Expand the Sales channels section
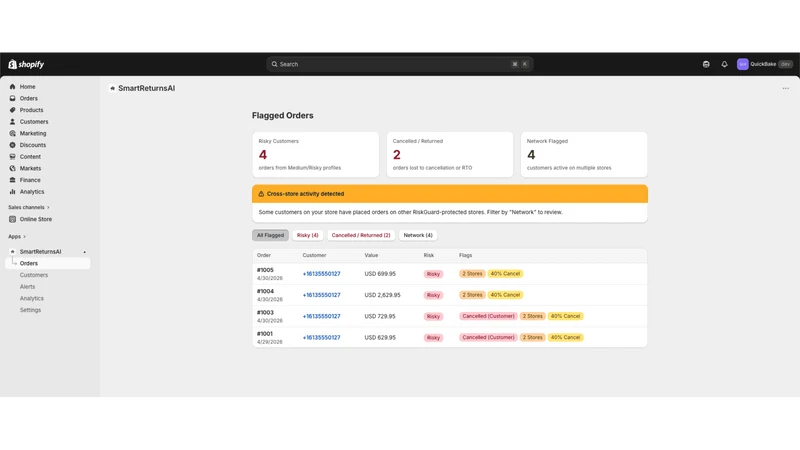 [29, 208]
